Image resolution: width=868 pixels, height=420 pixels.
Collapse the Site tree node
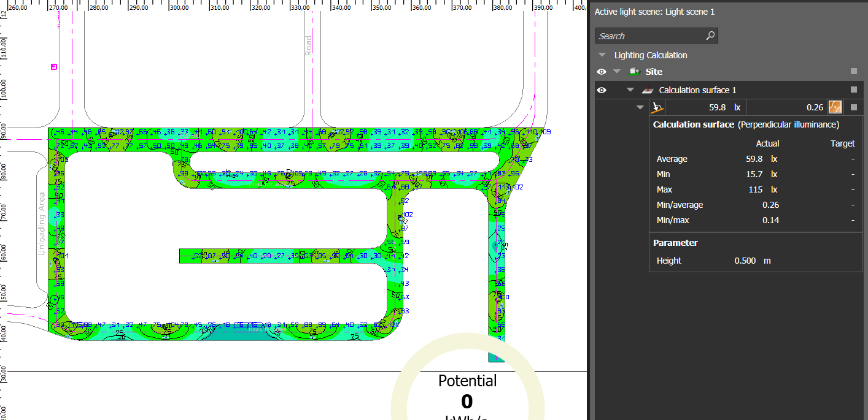tap(618, 72)
